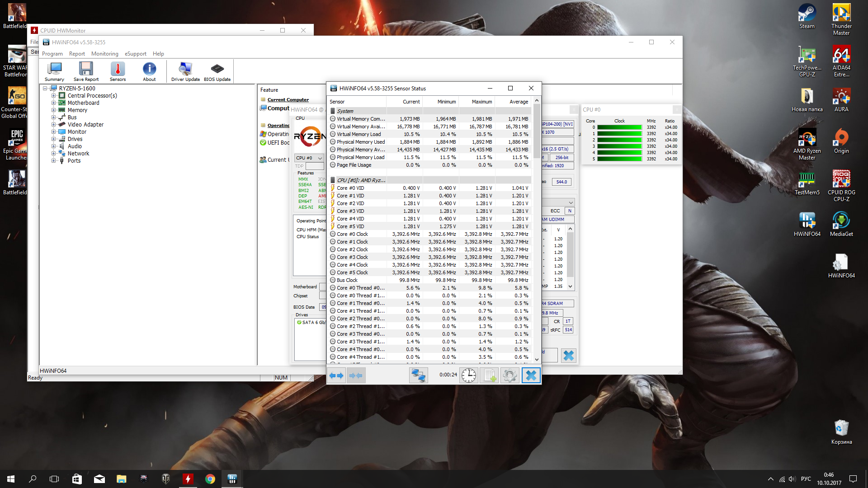Collapse the RYZEN-5-1600 root node
The width and height of the screenshot is (868, 488).
45,89
